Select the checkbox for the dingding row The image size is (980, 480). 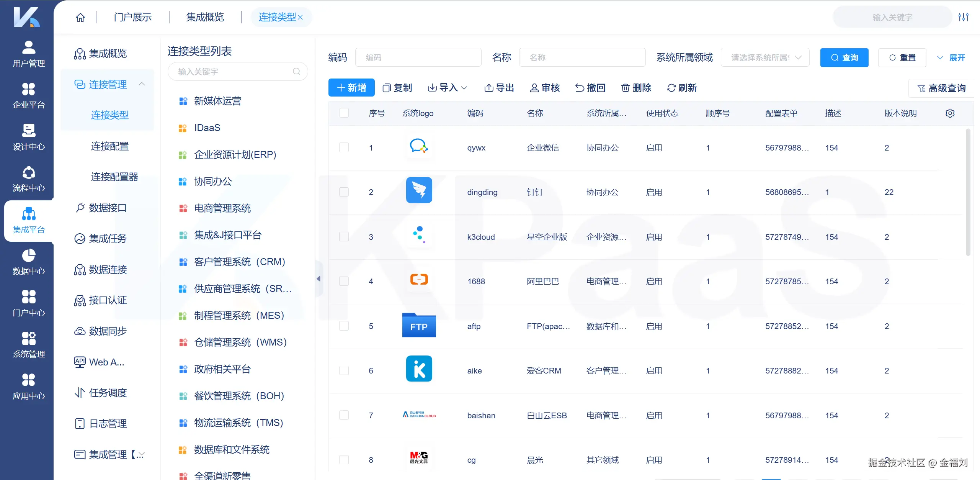pos(344,192)
